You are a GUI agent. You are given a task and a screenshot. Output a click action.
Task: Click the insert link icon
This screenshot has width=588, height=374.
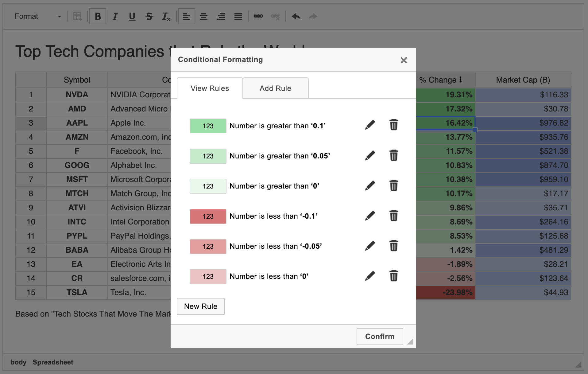(x=258, y=16)
